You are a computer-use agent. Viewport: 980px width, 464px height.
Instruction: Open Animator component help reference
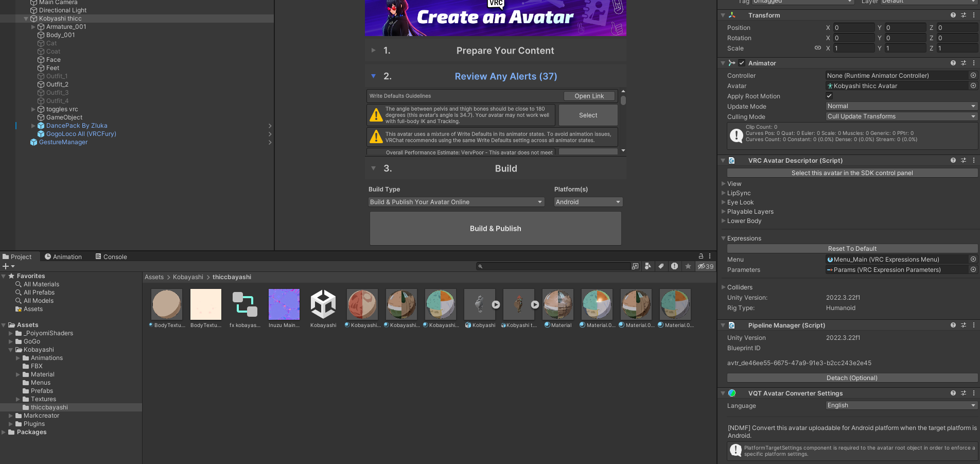point(953,63)
